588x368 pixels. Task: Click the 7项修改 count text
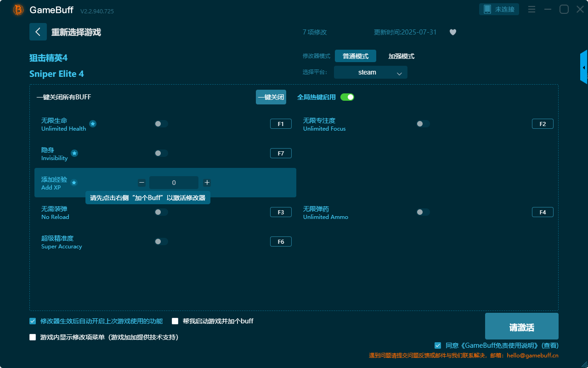coord(315,32)
